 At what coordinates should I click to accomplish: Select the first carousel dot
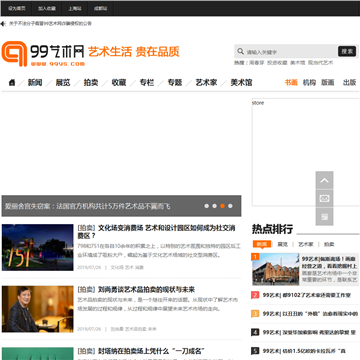coord(207,206)
